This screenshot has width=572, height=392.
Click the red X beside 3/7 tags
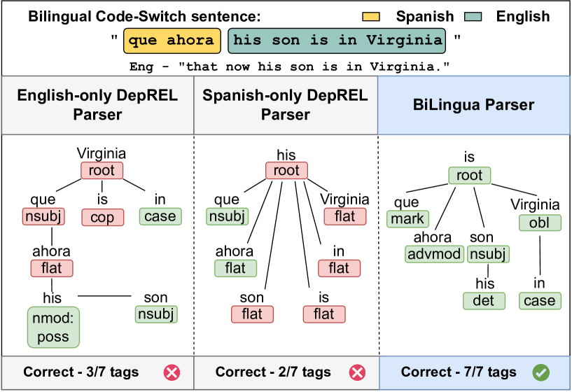172,372
